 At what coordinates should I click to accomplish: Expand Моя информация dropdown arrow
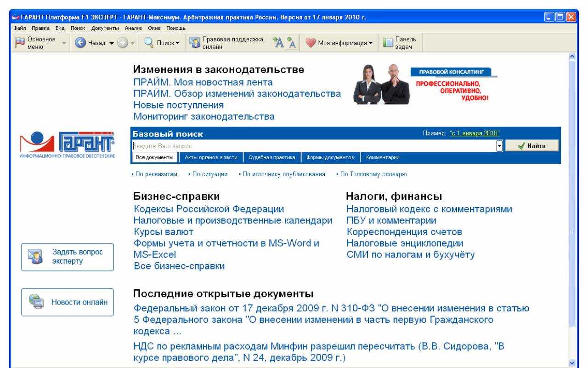370,44
